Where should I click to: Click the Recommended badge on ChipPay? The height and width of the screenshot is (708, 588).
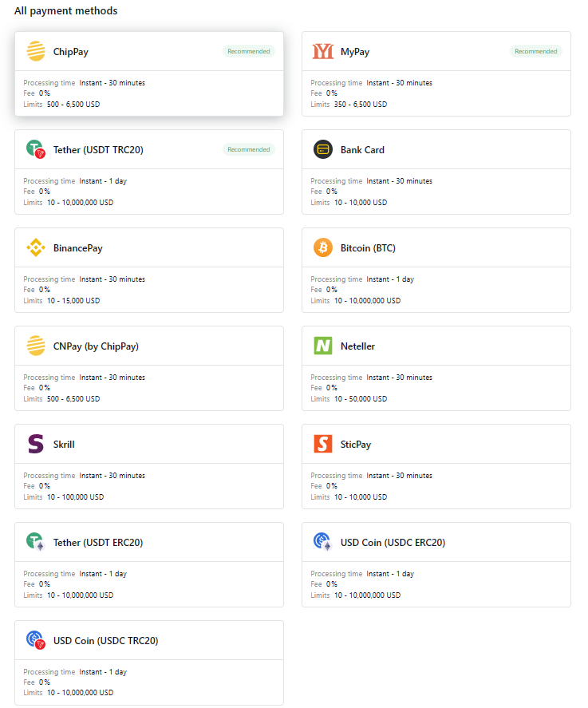pyautogui.click(x=249, y=51)
